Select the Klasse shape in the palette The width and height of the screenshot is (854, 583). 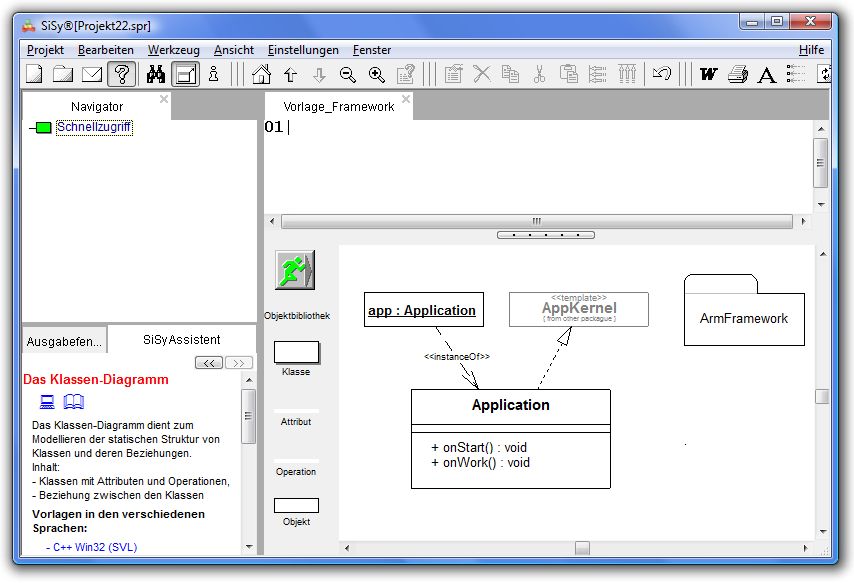pyautogui.click(x=296, y=353)
